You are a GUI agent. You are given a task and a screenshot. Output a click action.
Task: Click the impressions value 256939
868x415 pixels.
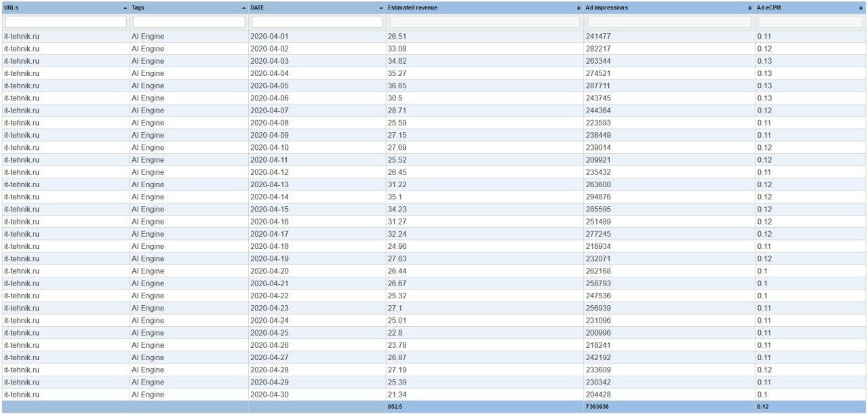[x=598, y=309]
